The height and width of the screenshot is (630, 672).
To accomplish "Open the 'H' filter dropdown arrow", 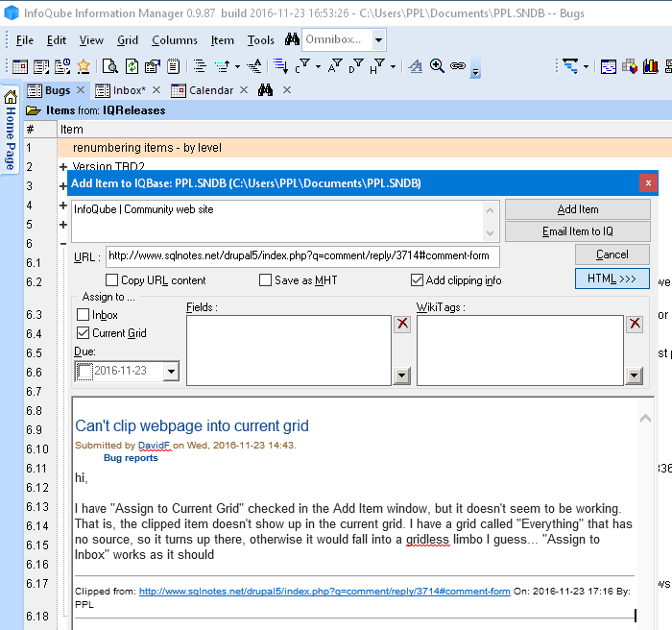I will pos(393,67).
